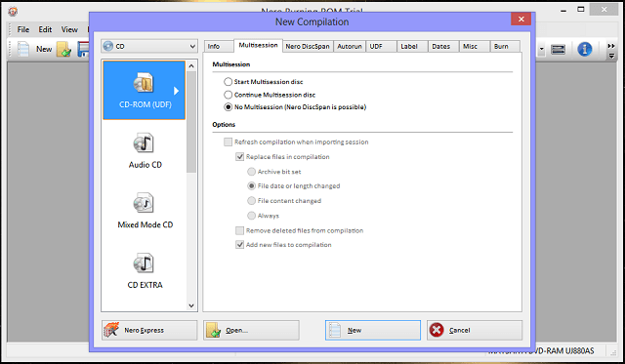Open the recorder selection dropdown arrow

541,50
